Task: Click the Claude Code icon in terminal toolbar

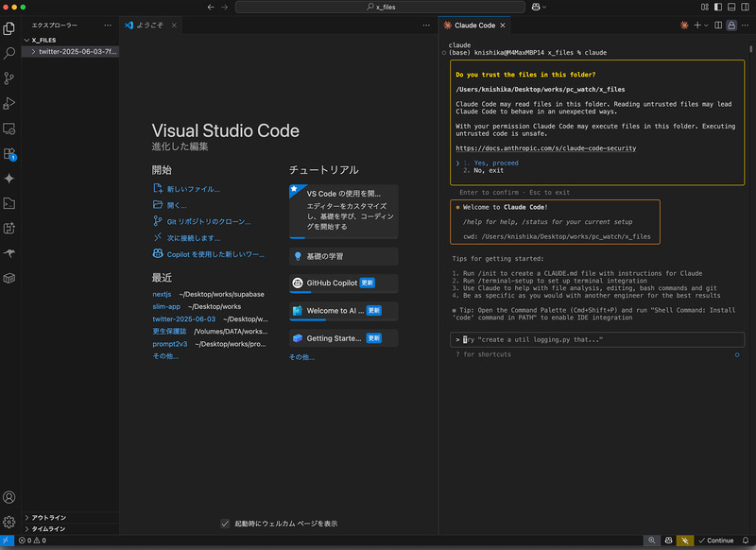Action: [x=684, y=26]
